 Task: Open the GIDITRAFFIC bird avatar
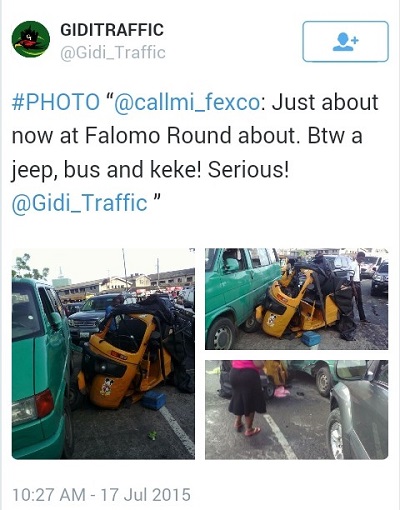[31, 39]
